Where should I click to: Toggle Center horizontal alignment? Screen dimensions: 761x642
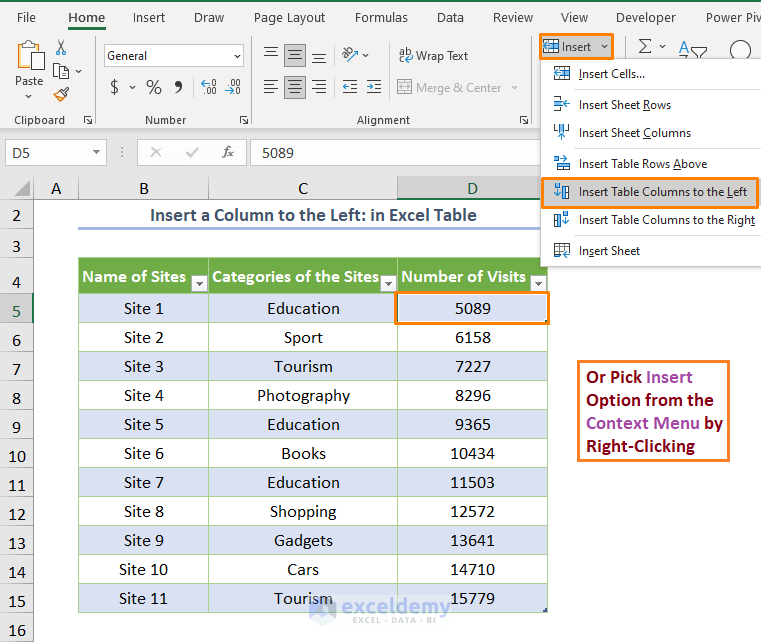point(294,88)
